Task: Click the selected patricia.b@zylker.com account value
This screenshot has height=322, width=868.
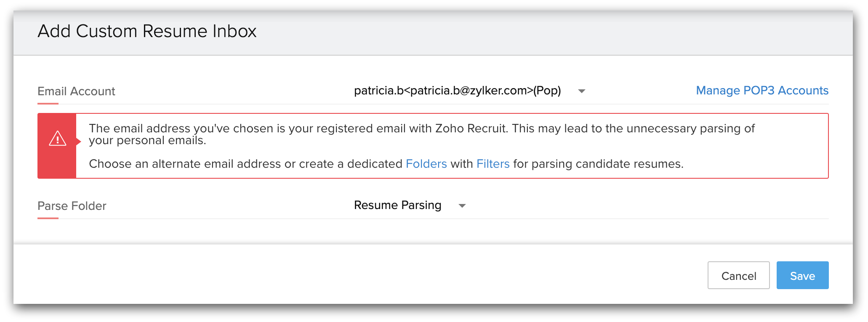Action: 457,91
